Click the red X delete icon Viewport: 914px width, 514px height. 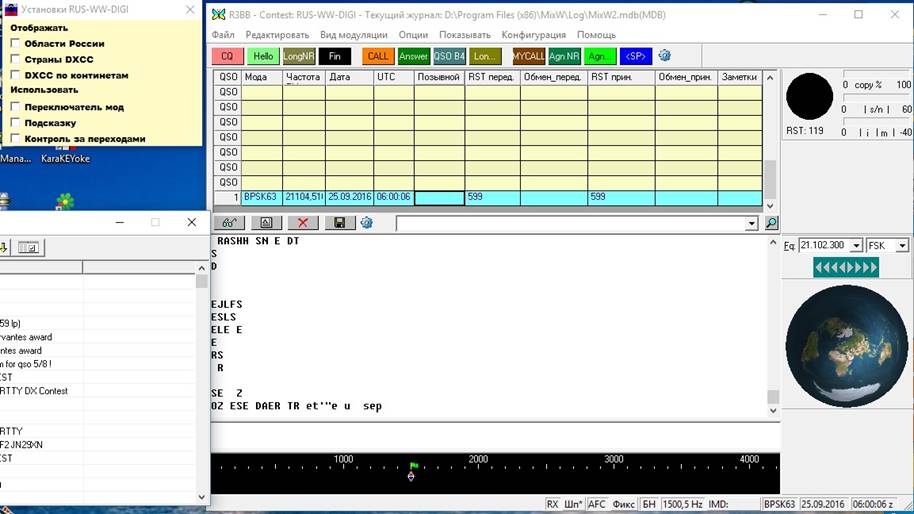302,223
